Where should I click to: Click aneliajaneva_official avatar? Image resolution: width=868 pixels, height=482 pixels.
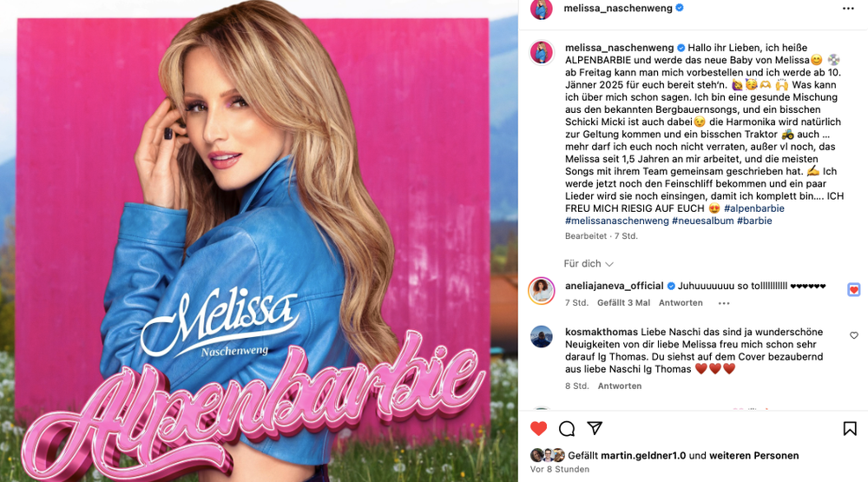[542, 291]
